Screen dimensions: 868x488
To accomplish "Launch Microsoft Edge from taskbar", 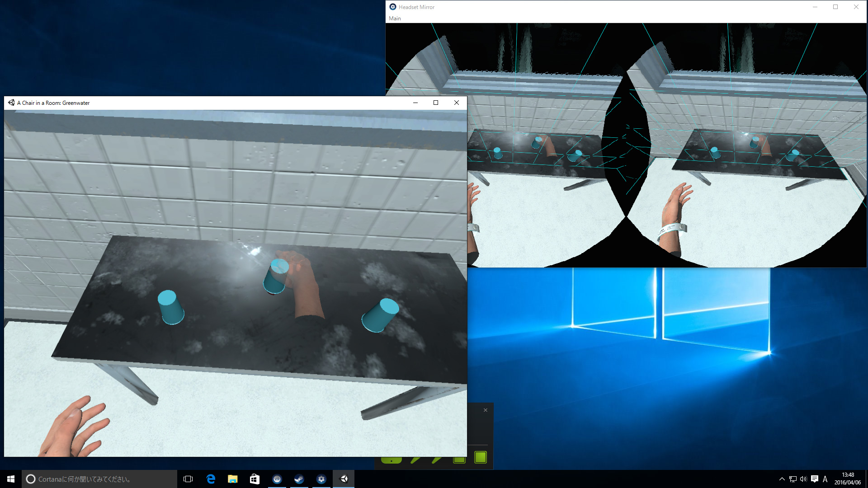I will coord(211,479).
